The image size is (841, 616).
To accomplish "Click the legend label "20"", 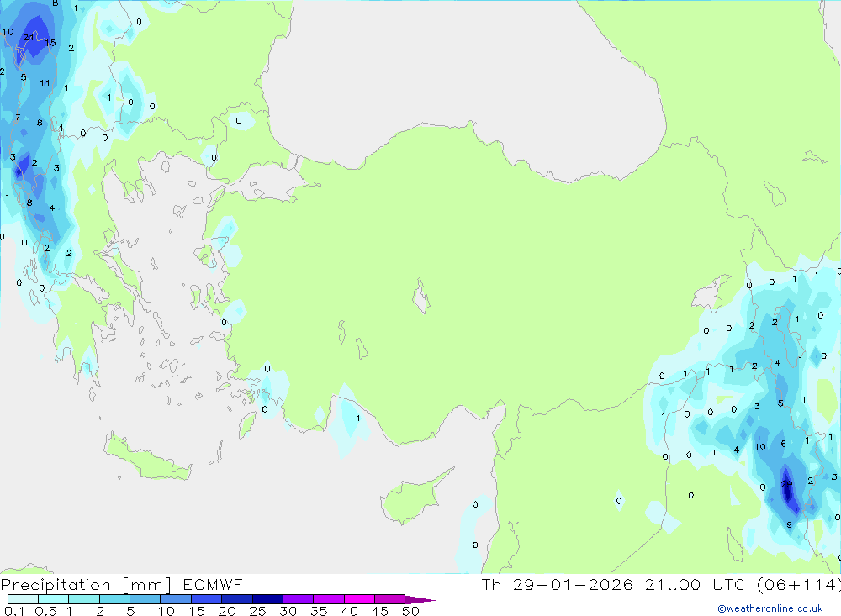I will click(x=227, y=611).
